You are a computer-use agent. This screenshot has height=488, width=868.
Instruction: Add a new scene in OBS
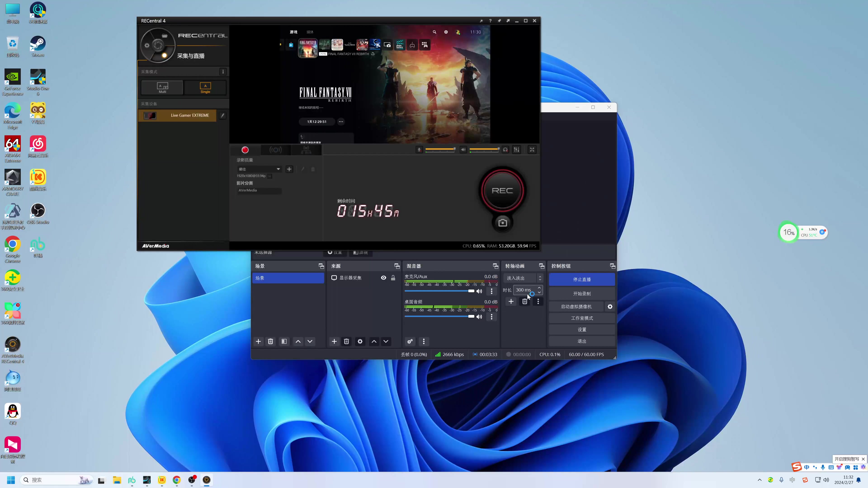coord(258,342)
